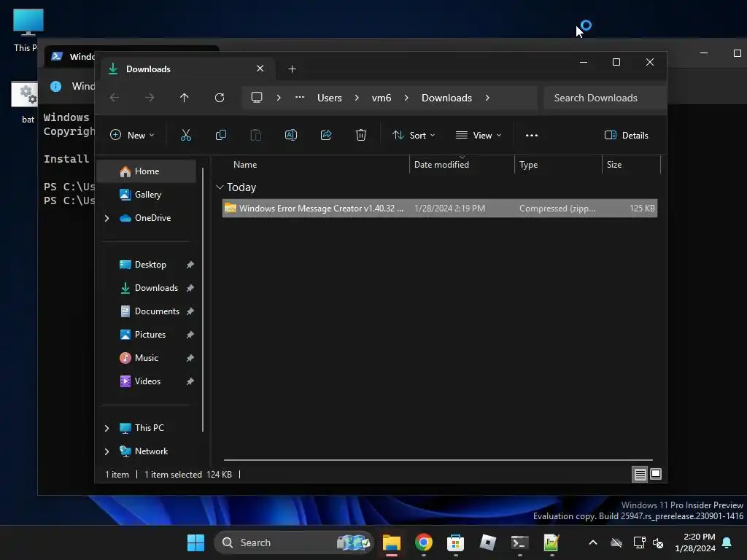Click the PC icon in address bar
Screen dimensions: 747x560
click(x=257, y=98)
